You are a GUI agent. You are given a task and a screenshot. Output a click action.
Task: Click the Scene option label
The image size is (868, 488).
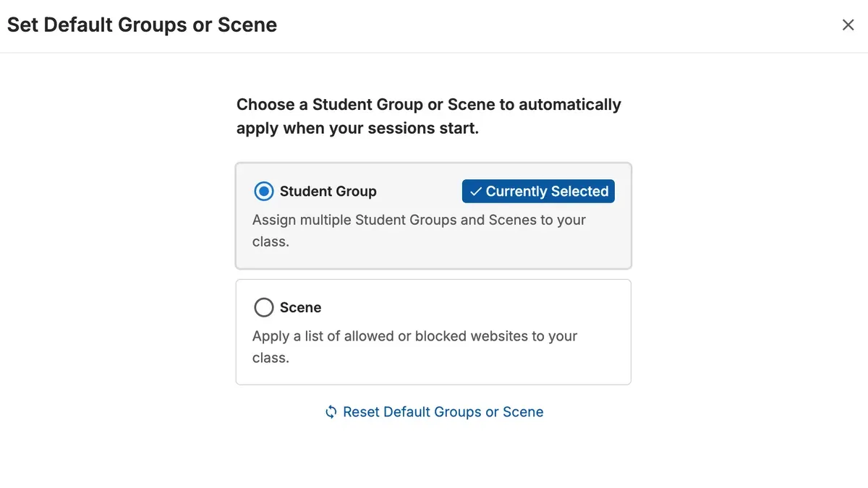click(x=300, y=307)
